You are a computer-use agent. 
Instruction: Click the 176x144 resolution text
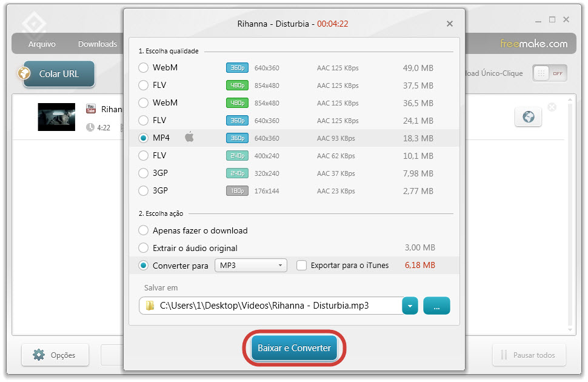coord(267,191)
